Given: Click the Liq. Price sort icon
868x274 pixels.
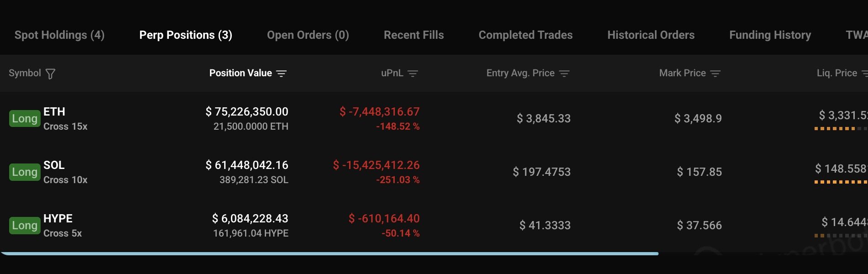Looking at the screenshot, I should click(864, 74).
